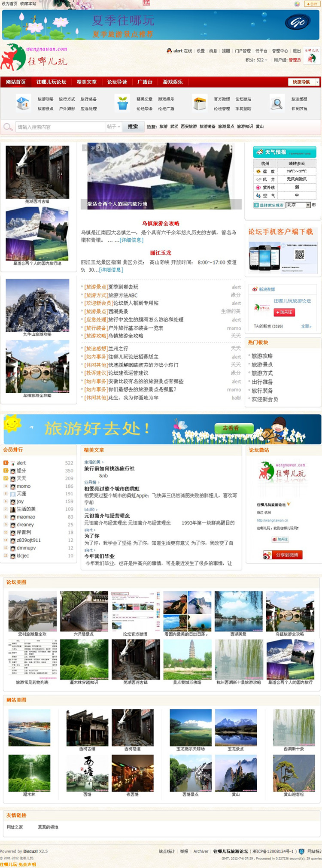Screen dimensions: 322x868
Task: Click the Archiver link in footer
Action: tap(201, 851)
